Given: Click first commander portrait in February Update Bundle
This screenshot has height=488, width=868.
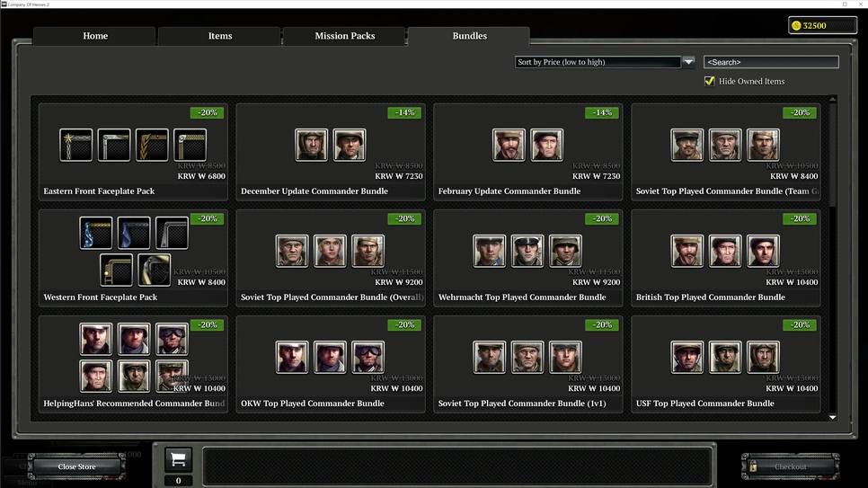Looking at the screenshot, I should pos(509,145).
